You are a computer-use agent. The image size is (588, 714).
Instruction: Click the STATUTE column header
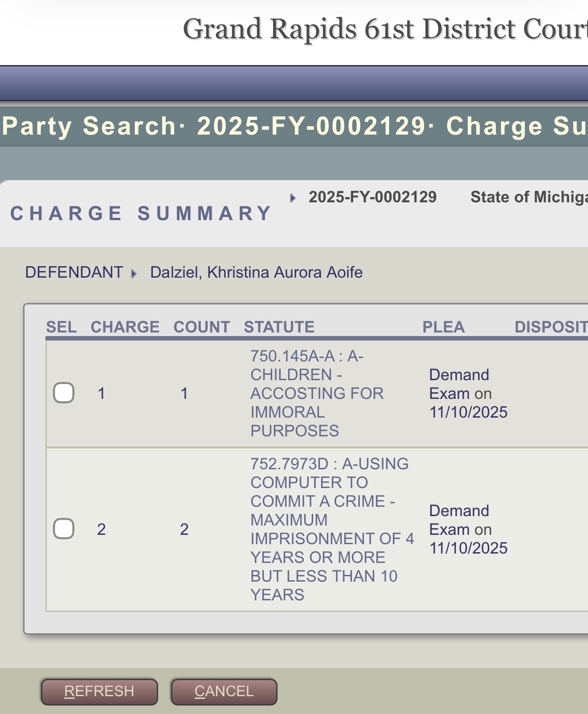pyautogui.click(x=279, y=327)
